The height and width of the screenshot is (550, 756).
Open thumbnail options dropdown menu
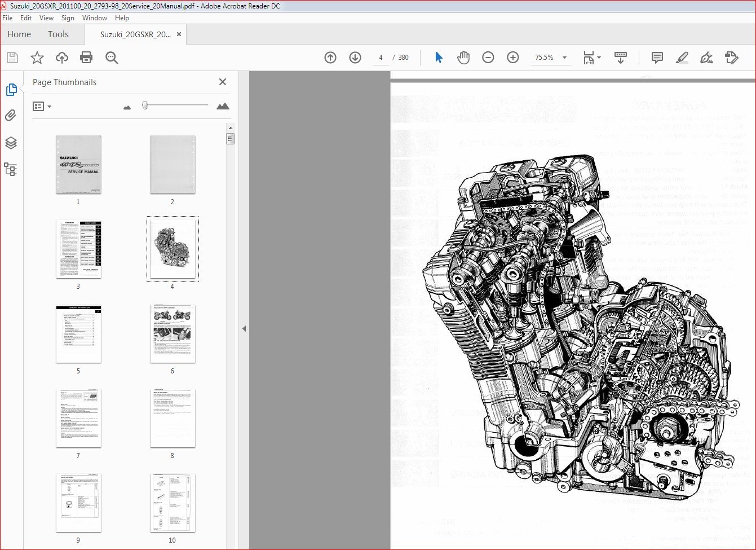click(42, 106)
